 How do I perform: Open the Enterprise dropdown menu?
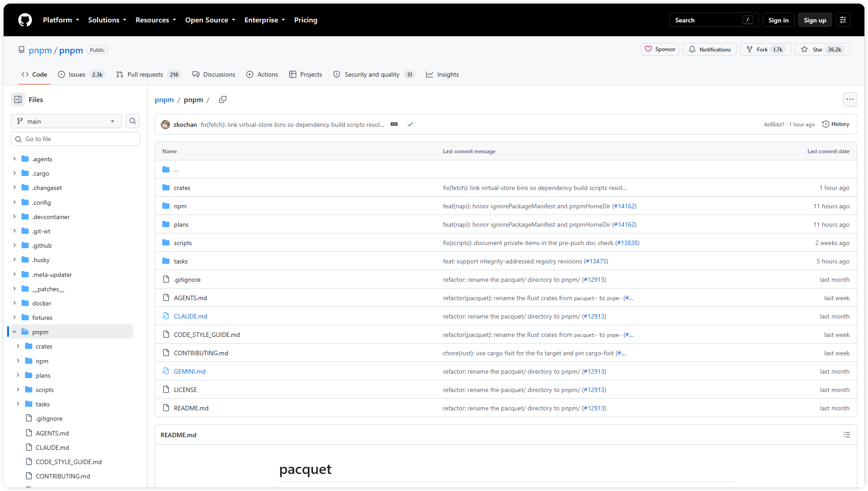pyautogui.click(x=265, y=20)
